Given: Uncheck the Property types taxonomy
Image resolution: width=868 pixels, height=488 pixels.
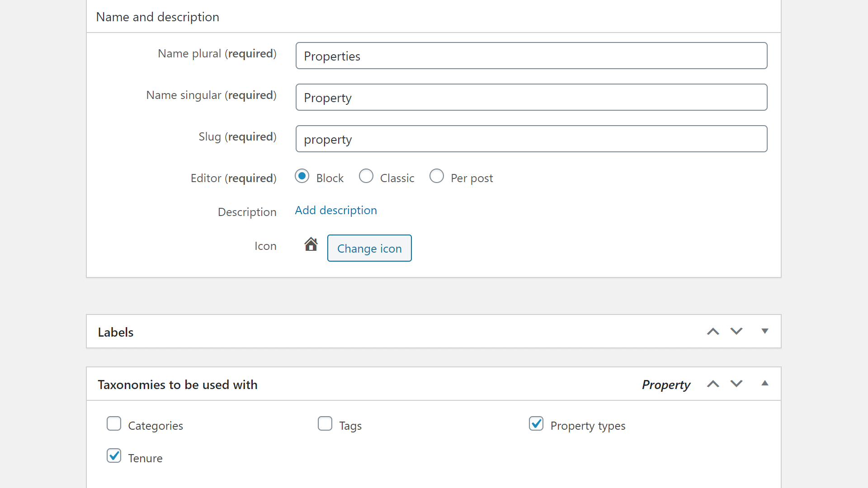Looking at the screenshot, I should point(536,424).
